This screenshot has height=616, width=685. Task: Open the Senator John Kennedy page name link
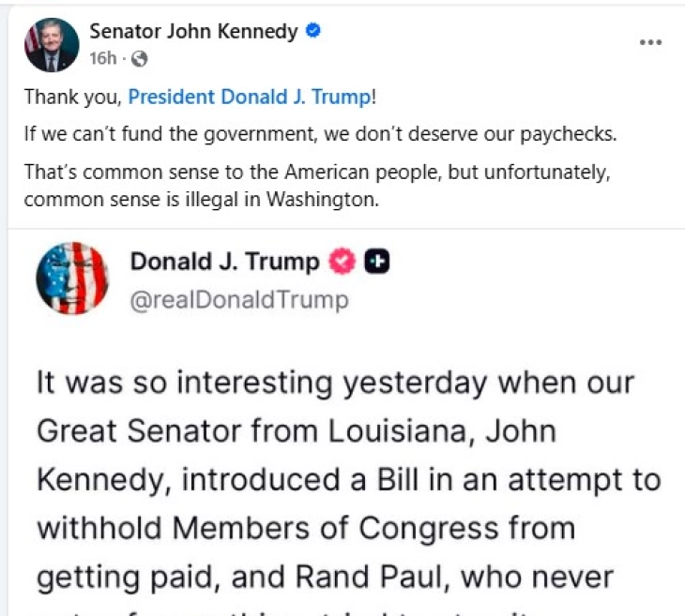(193, 31)
